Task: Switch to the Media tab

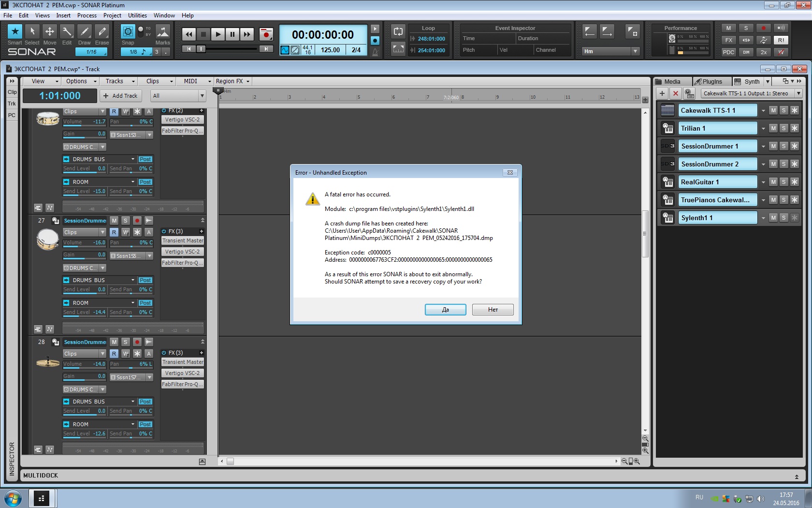Action: coord(672,82)
